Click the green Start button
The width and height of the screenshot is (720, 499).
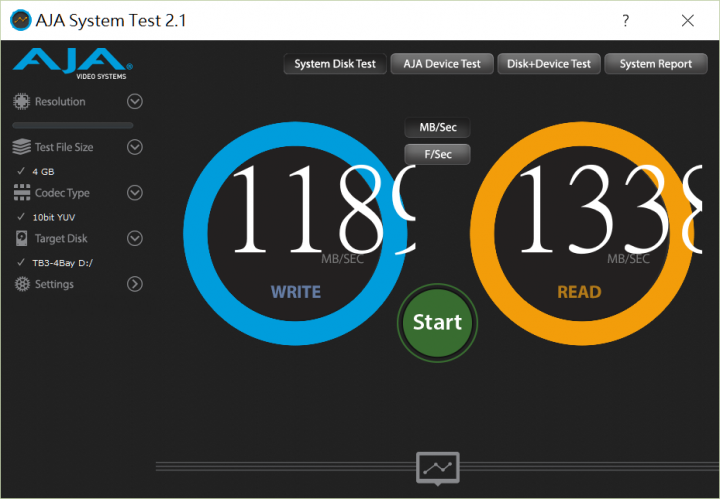pyautogui.click(x=438, y=323)
